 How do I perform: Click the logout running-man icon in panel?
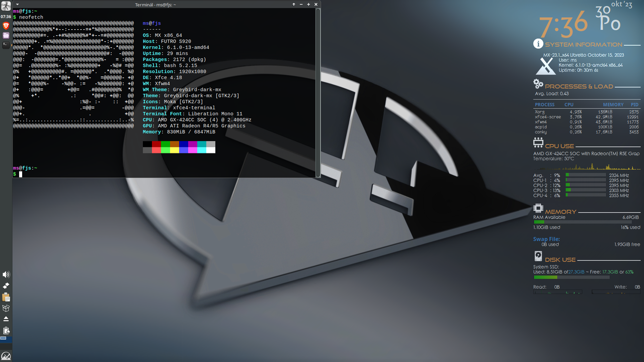coord(6,6)
